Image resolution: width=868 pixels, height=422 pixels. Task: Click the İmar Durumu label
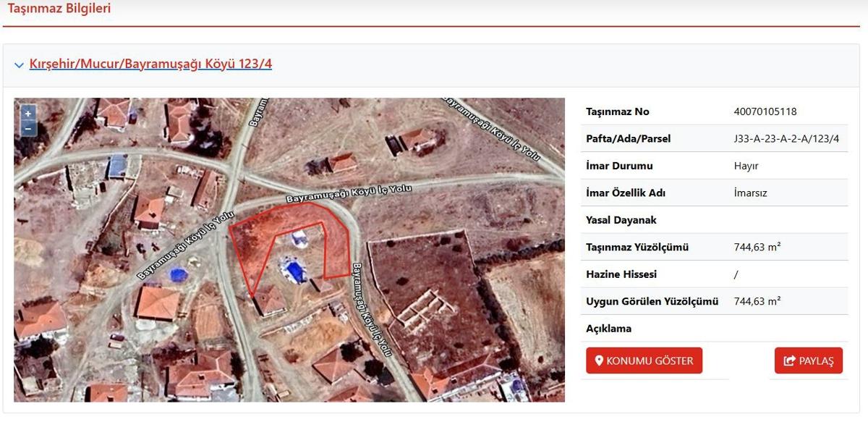pos(619,166)
